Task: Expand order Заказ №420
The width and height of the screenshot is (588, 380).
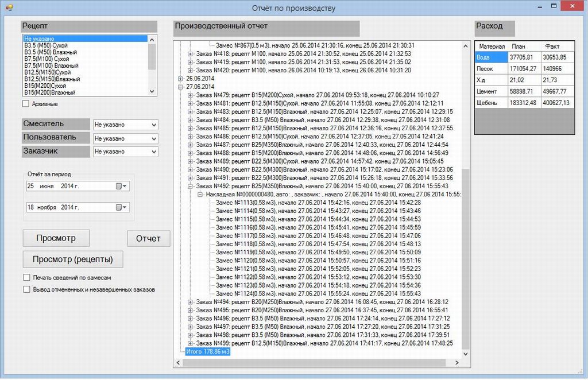Action: tap(190, 71)
